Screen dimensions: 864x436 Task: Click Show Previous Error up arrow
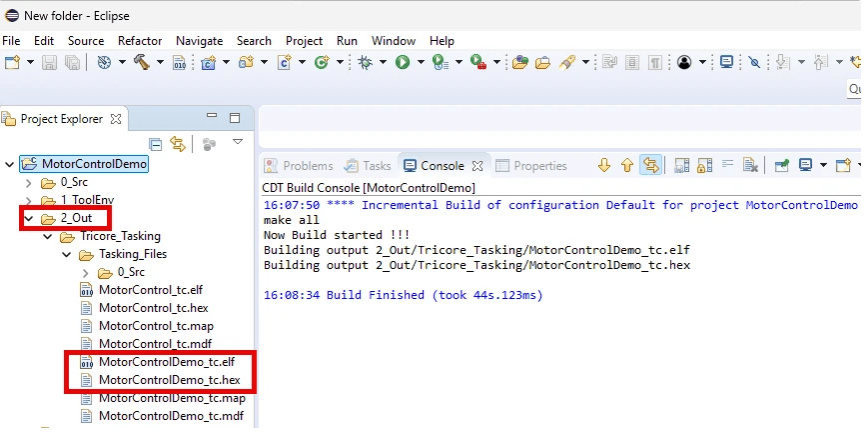pyautogui.click(x=627, y=165)
